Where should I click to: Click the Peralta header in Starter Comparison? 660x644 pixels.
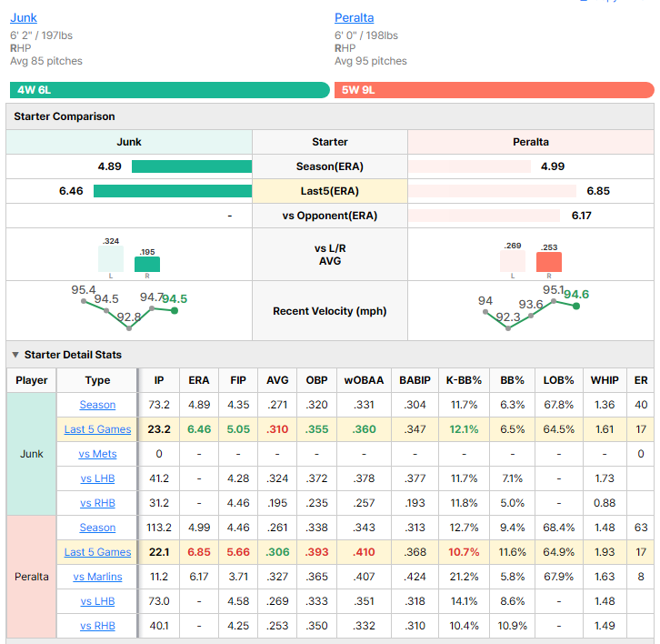[531, 142]
